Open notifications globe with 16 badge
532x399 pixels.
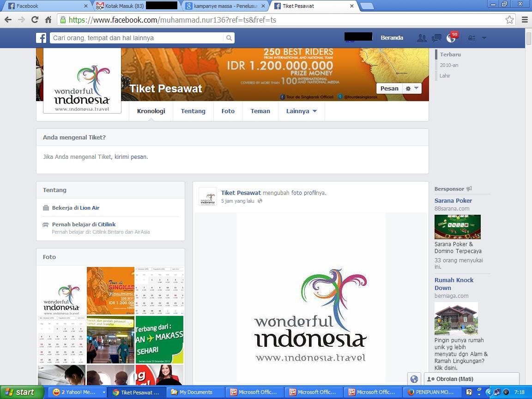tap(451, 38)
